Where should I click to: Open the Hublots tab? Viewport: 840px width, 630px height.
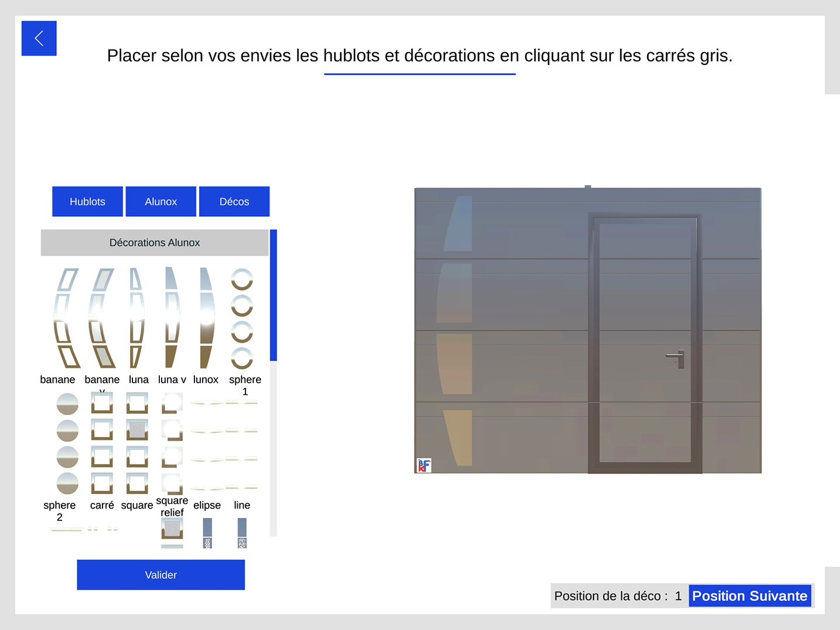(87, 202)
